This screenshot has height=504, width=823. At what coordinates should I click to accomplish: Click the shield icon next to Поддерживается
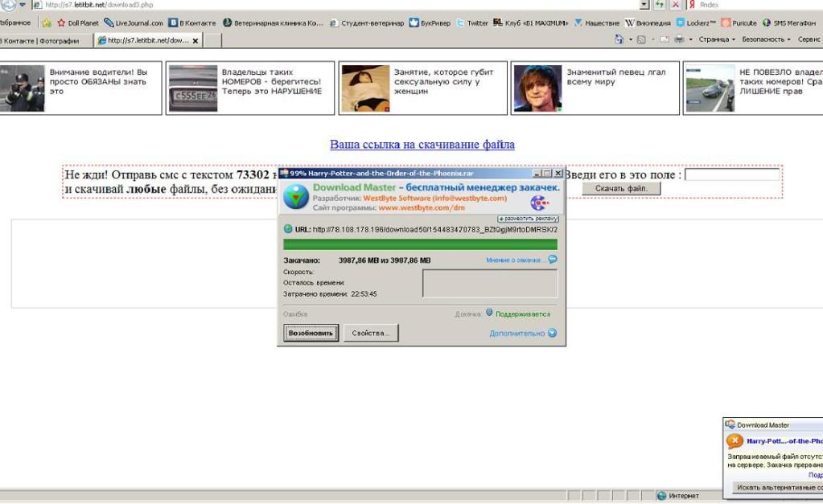pyautogui.click(x=489, y=313)
